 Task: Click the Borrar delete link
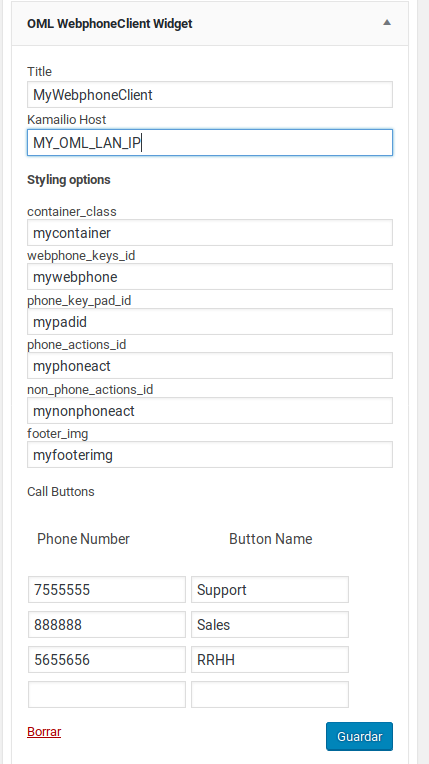[44, 731]
